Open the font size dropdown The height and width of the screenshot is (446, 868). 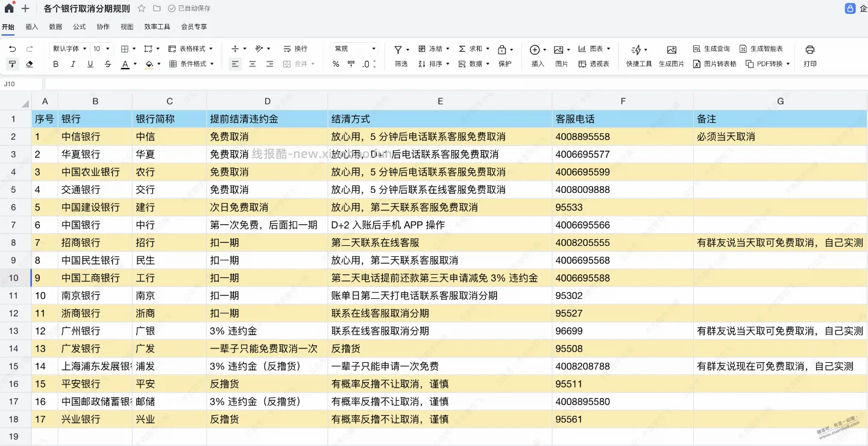click(102, 49)
